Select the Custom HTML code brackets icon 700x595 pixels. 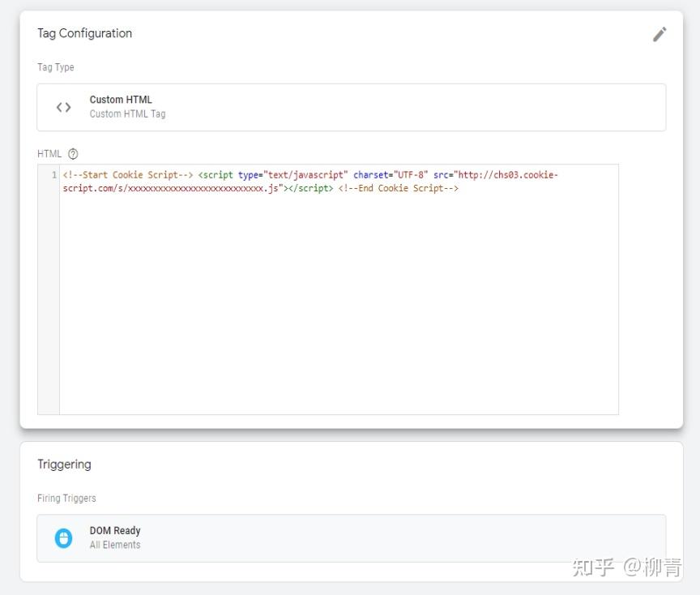(64, 106)
